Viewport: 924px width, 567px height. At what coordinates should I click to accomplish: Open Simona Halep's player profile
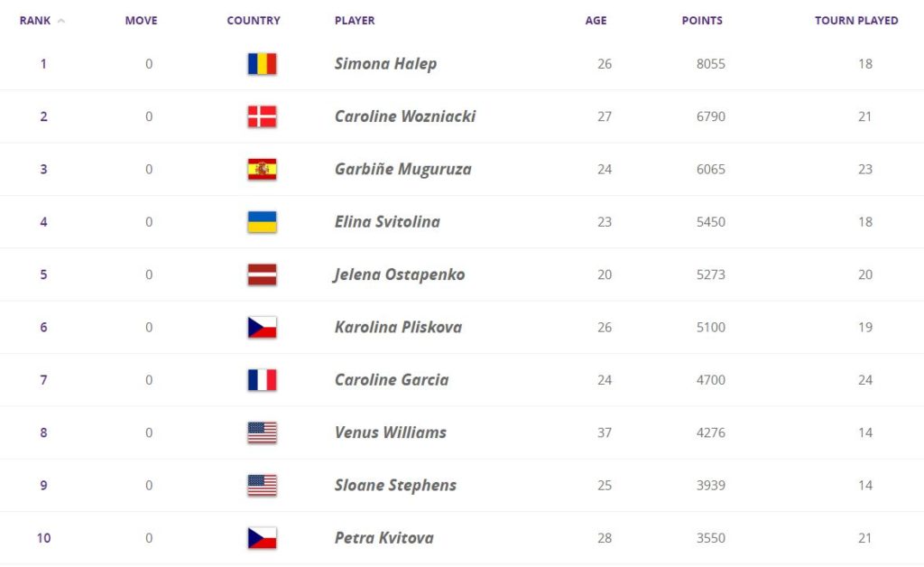point(385,64)
